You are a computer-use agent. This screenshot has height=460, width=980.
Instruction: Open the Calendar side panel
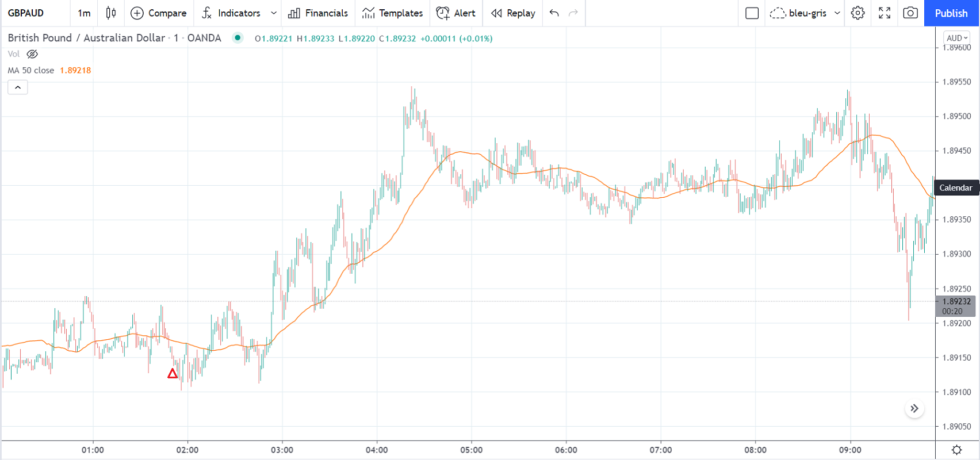pyautogui.click(x=956, y=188)
